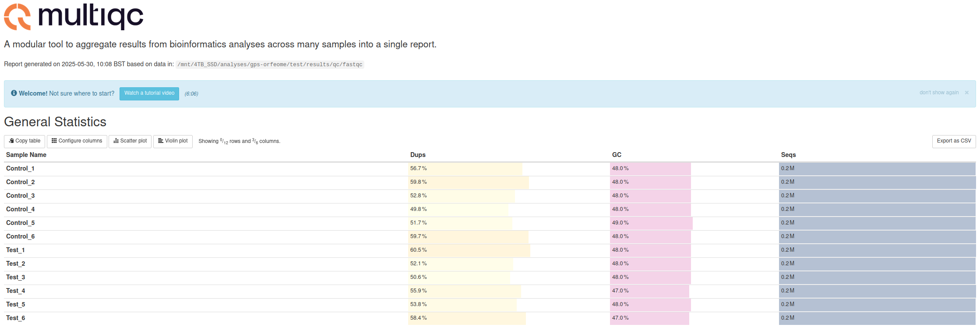Click the 60.5% Dups bar for Test_1
Screen dimensions: 980x328
pyautogui.click(x=469, y=250)
